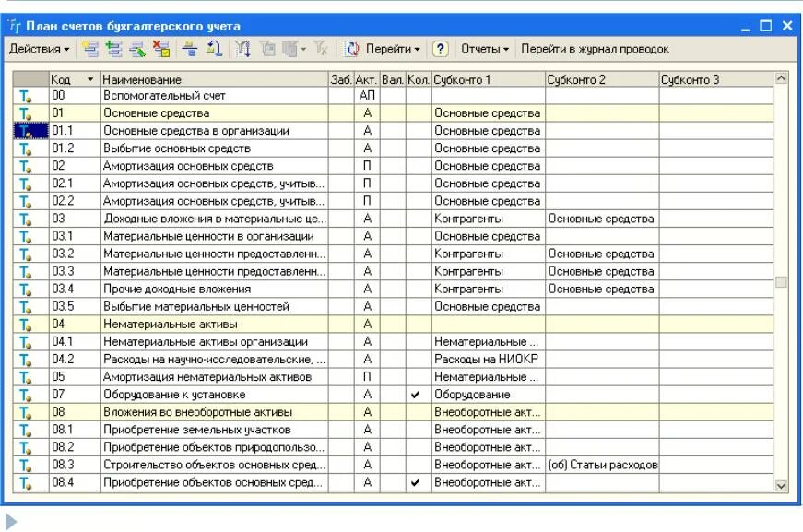This screenshot has height=532, width=803.
Task: Click the Субконто 3 column header
Action: click(716, 79)
